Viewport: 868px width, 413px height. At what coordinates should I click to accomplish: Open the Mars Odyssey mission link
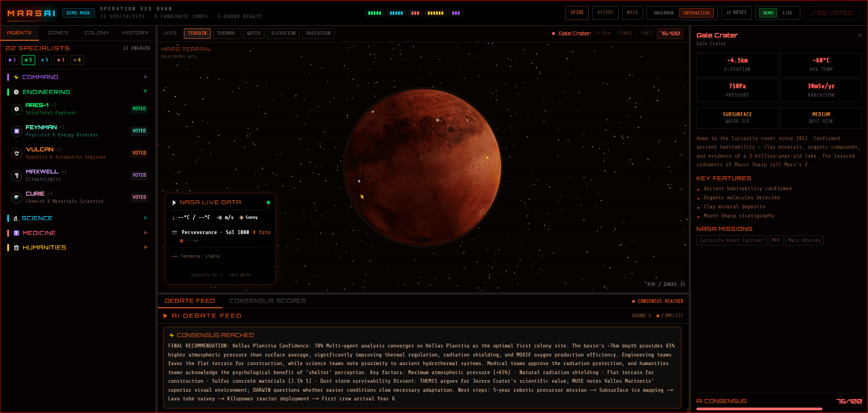804,240
